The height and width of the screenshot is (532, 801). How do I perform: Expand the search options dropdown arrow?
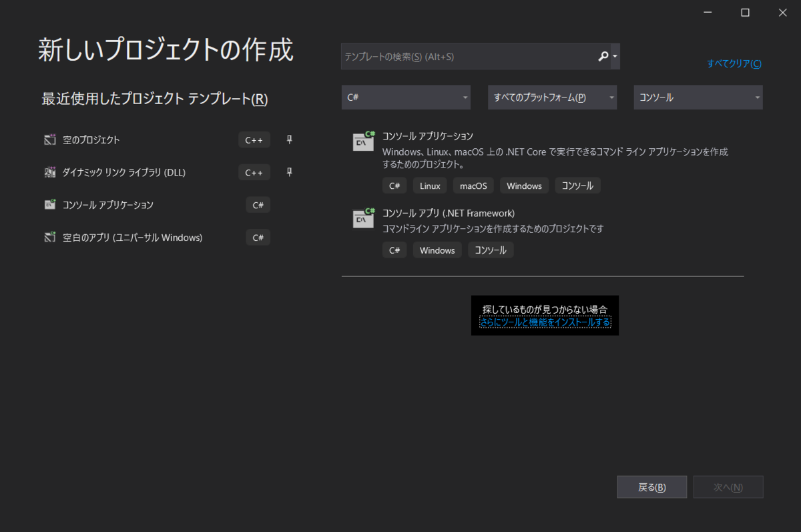pos(615,57)
